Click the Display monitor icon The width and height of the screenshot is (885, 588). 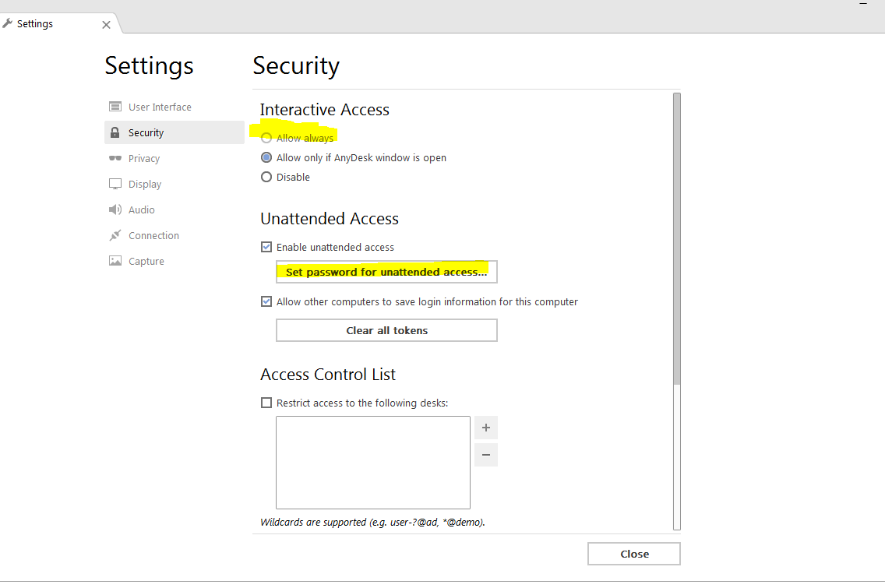pyautogui.click(x=115, y=184)
